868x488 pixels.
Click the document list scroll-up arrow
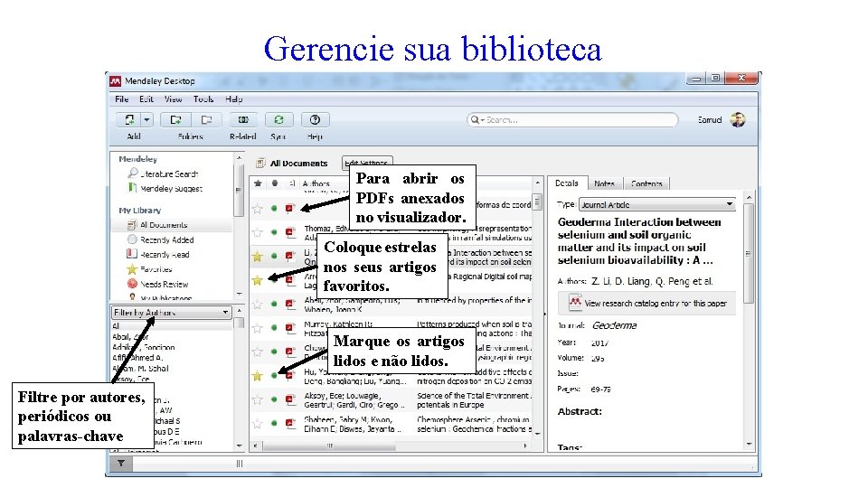[x=537, y=183]
